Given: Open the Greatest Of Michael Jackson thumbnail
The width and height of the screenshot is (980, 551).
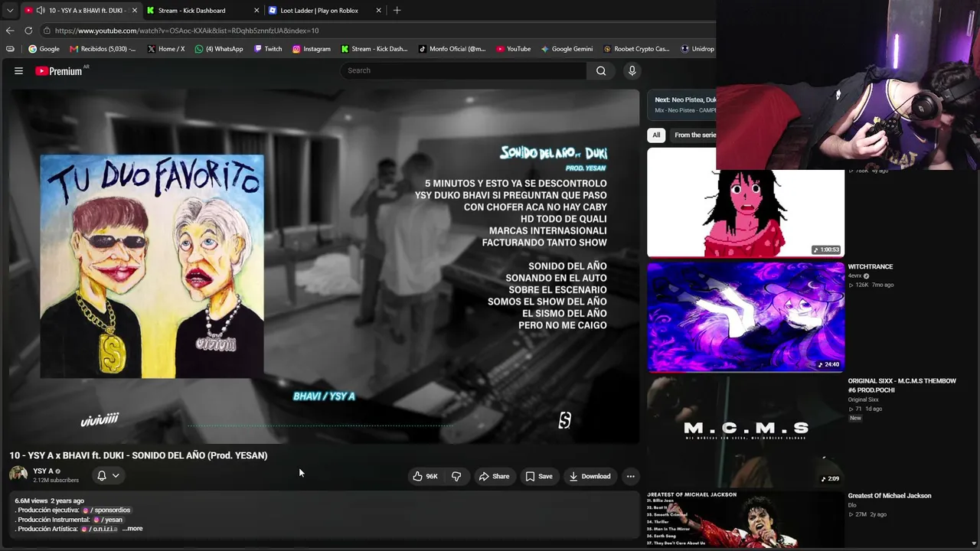Looking at the screenshot, I should (x=746, y=520).
